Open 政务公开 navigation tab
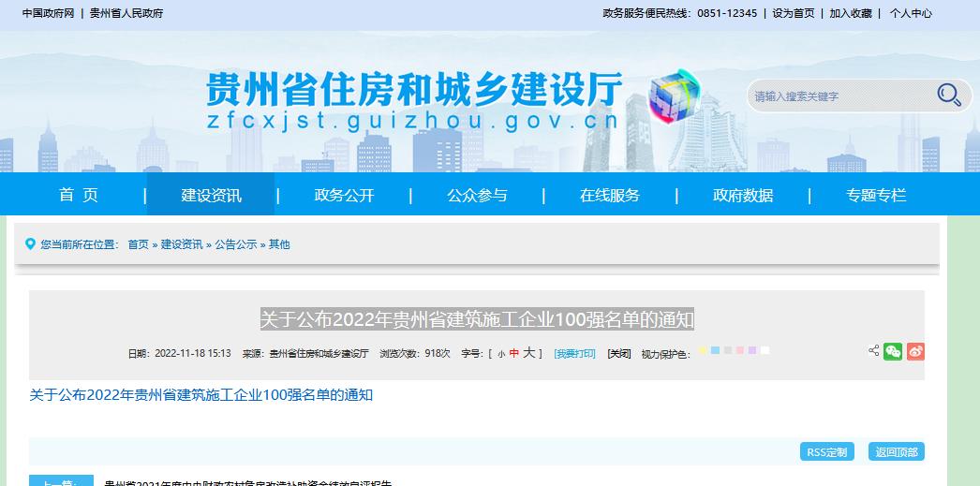The image size is (980, 486). tap(344, 195)
